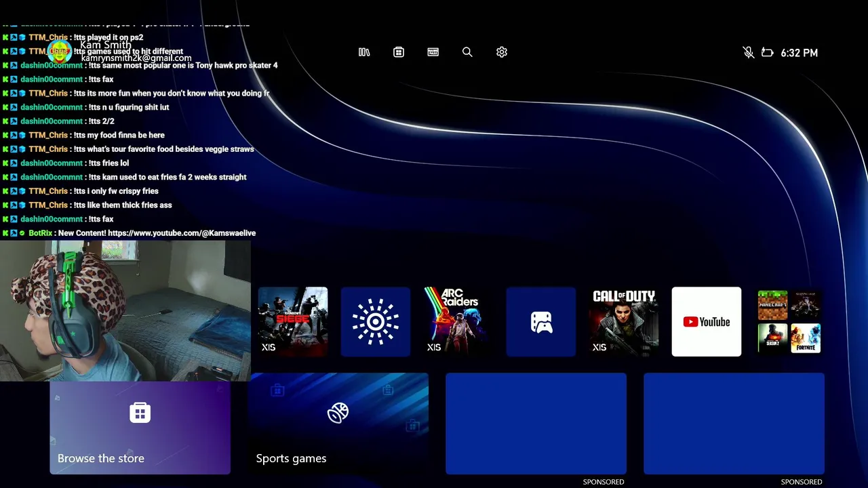Viewport: 868px width, 488px height.
Task: Open My games & apps library icon
Action: point(364,52)
